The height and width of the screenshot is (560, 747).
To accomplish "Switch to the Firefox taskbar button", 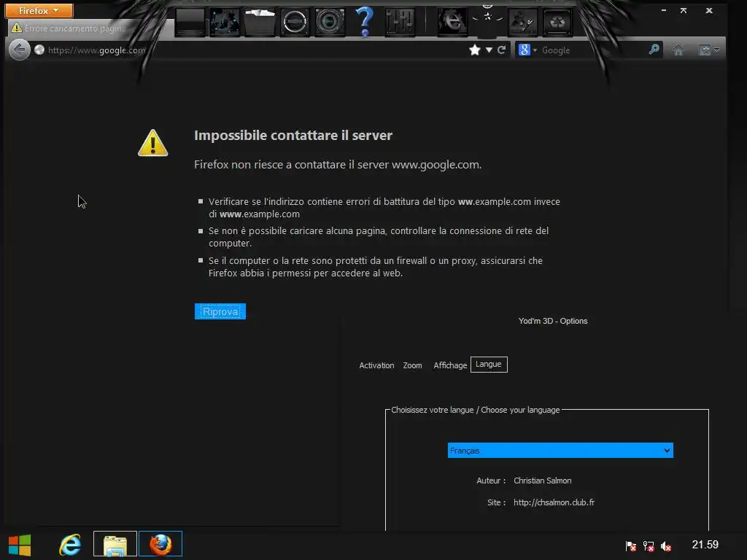I will click(160, 544).
